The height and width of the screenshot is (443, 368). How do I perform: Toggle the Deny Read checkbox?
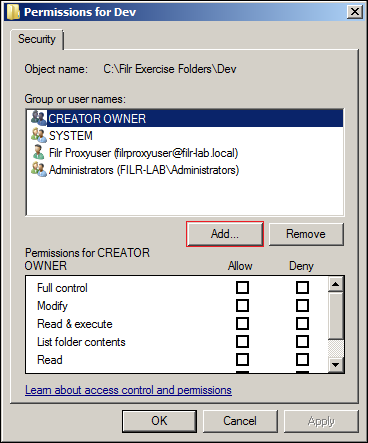click(x=302, y=359)
